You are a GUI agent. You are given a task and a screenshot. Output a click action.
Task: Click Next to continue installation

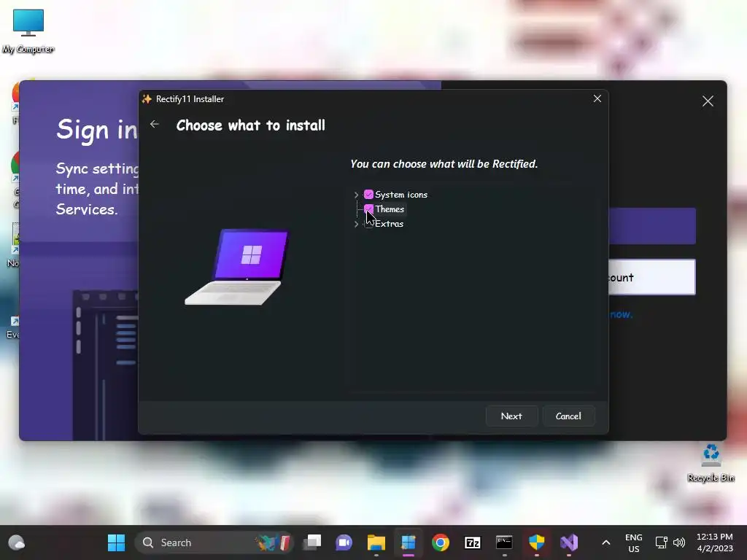pos(511,416)
